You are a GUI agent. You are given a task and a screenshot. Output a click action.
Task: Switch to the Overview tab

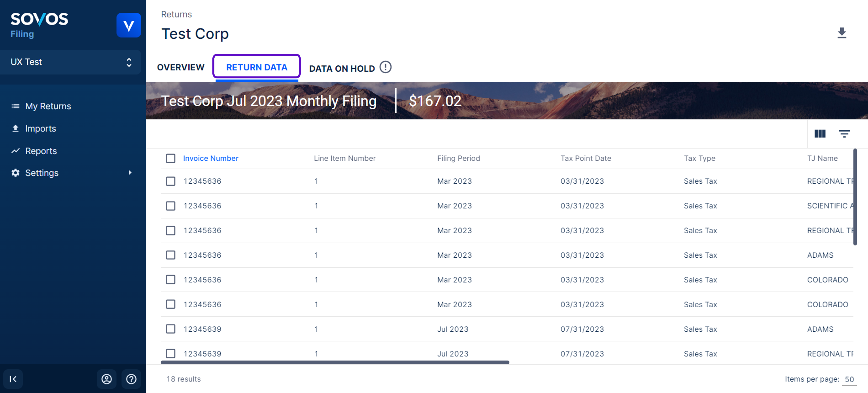[181, 67]
